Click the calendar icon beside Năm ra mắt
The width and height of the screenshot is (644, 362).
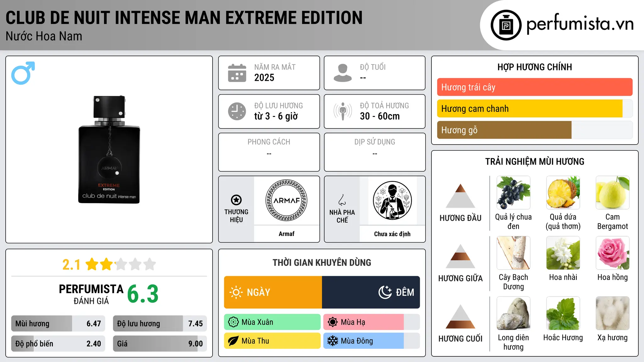tap(237, 73)
